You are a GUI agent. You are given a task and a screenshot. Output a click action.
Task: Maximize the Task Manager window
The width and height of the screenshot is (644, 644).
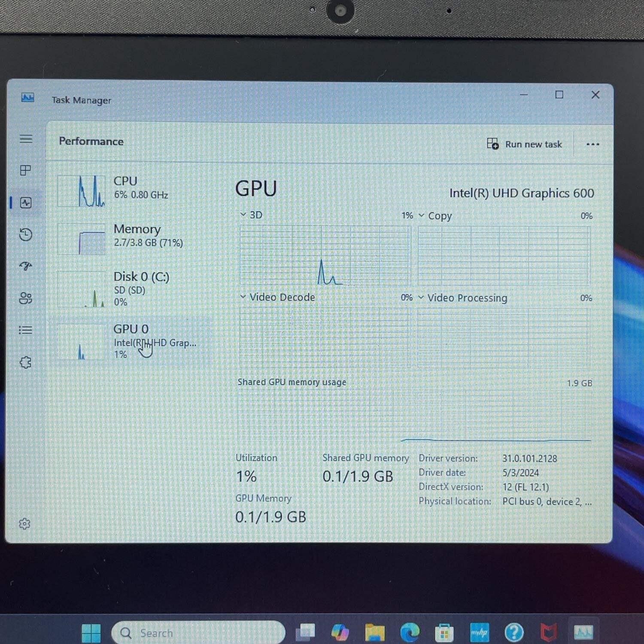559,94
